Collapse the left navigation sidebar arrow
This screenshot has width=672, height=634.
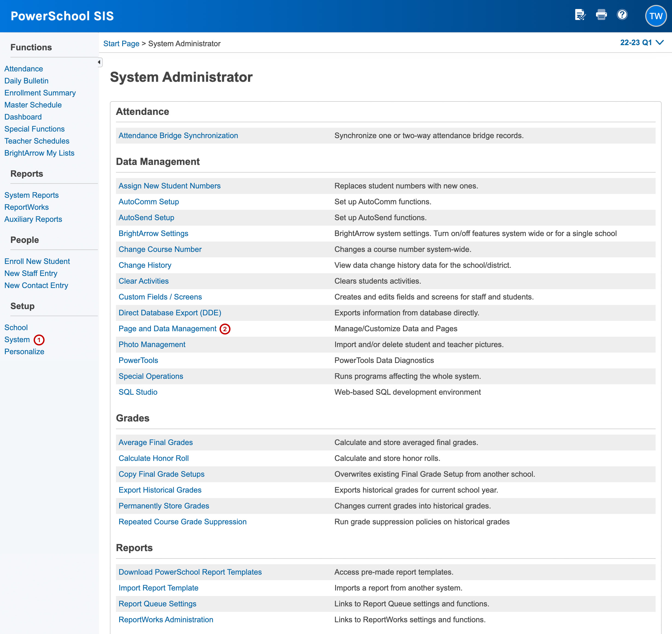[x=100, y=62]
